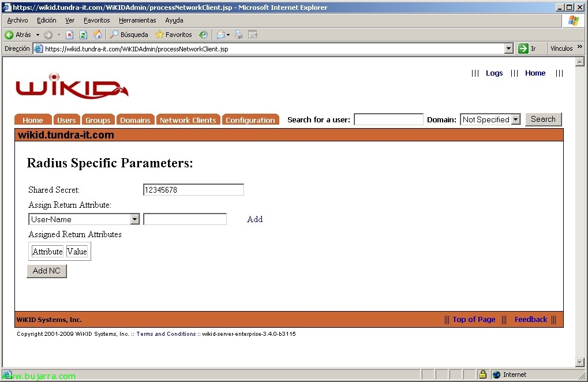
Task: Click the page icon in the address bar
Action: (x=38, y=48)
